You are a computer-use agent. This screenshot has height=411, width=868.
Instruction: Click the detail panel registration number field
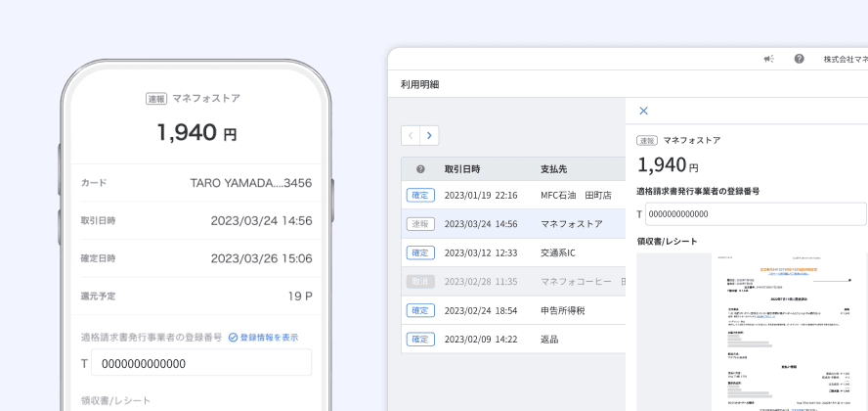[756, 214]
